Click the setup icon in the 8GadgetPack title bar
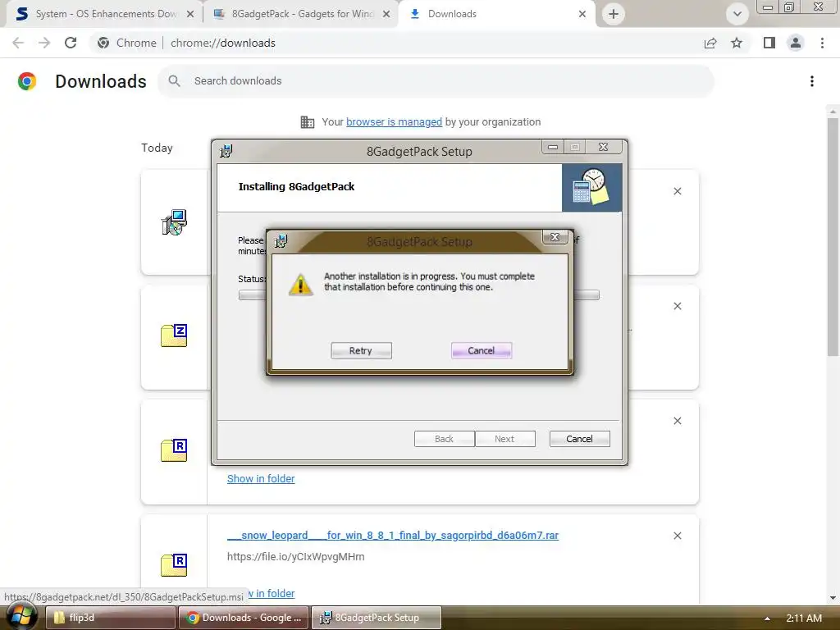840x630 pixels. coord(226,152)
